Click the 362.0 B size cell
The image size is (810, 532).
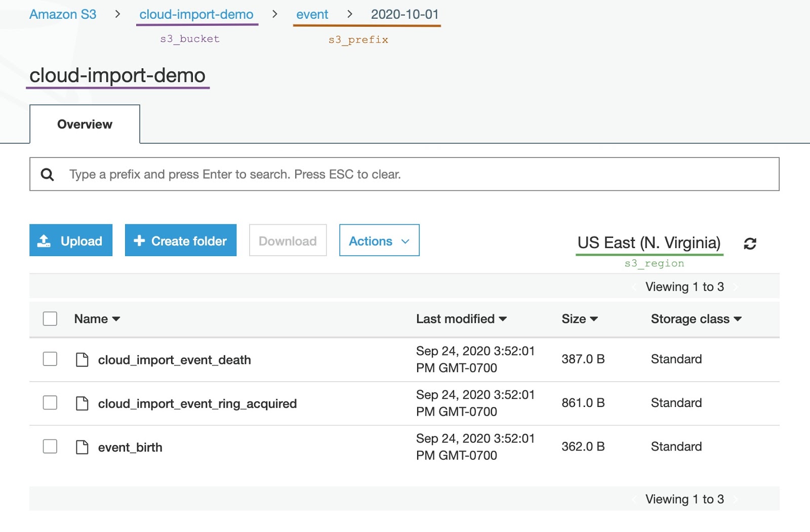pyautogui.click(x=583, y=446)
